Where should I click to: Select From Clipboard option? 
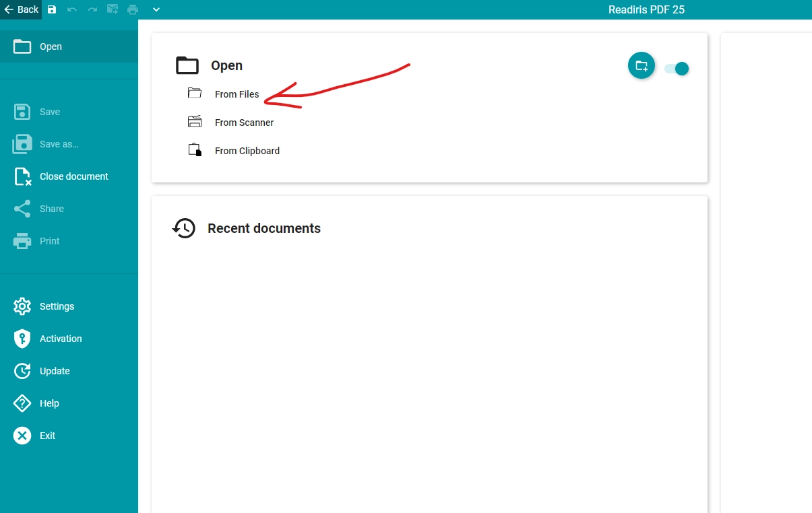tap(247, 151)
